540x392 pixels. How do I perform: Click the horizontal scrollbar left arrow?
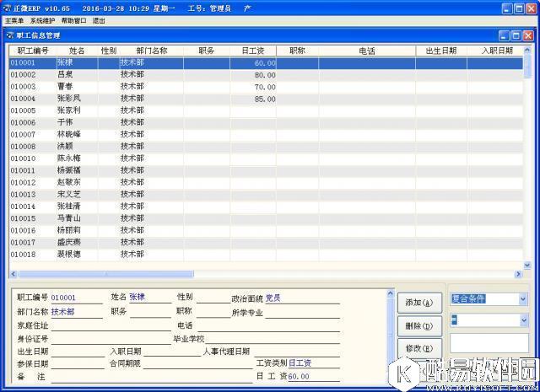[x=13, y=274]
